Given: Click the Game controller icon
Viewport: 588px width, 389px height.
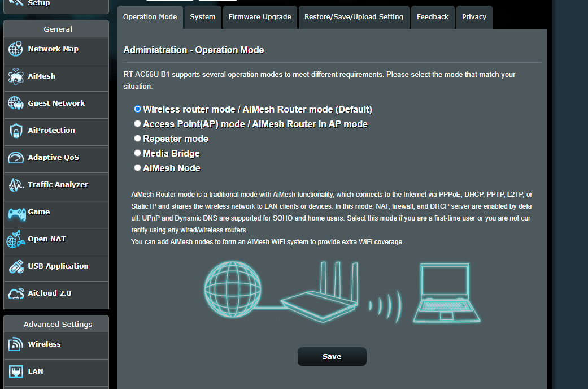Looking at the screenshot, I should pos(17,214).
